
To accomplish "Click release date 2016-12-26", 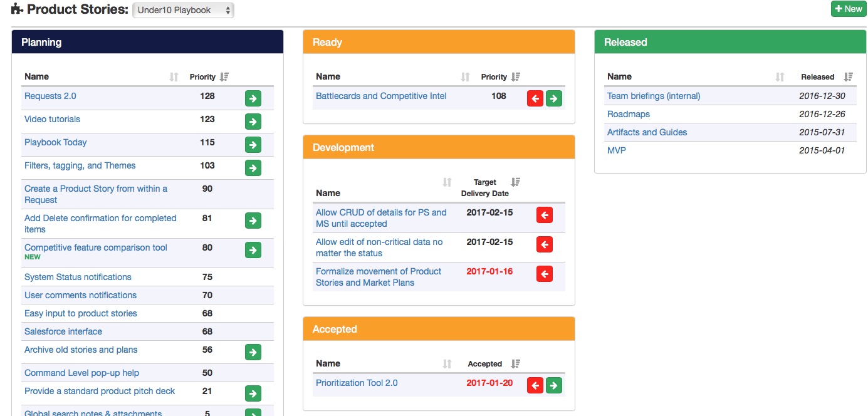I will pos(822,114).
